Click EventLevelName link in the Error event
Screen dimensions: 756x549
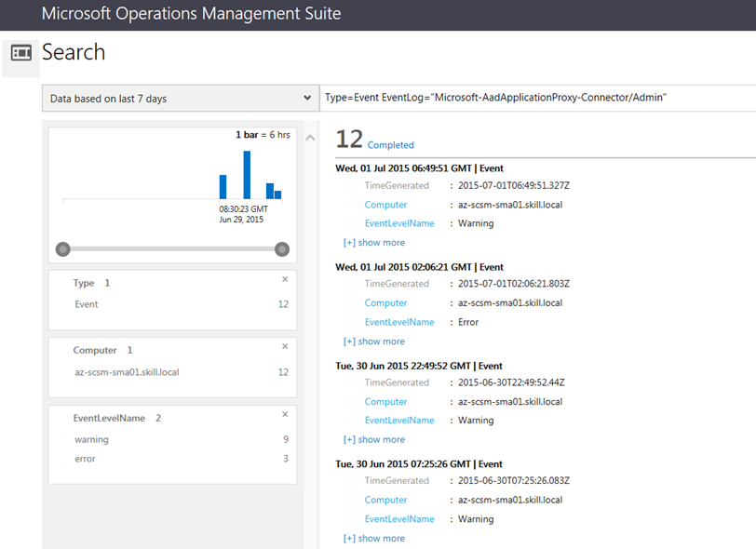point(399,322)
